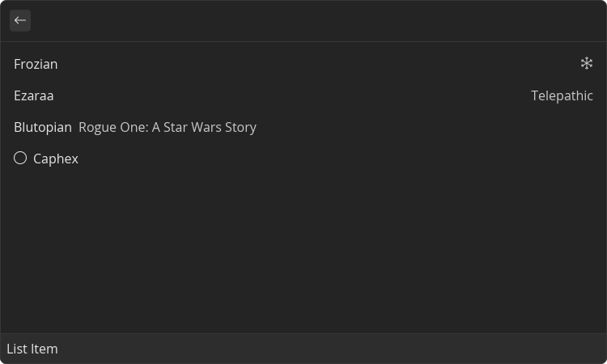The height and width of the screenshot is (364, 607).
Task: Click the Telepathic label on Ezaraa row
Action: coord(562,95)
